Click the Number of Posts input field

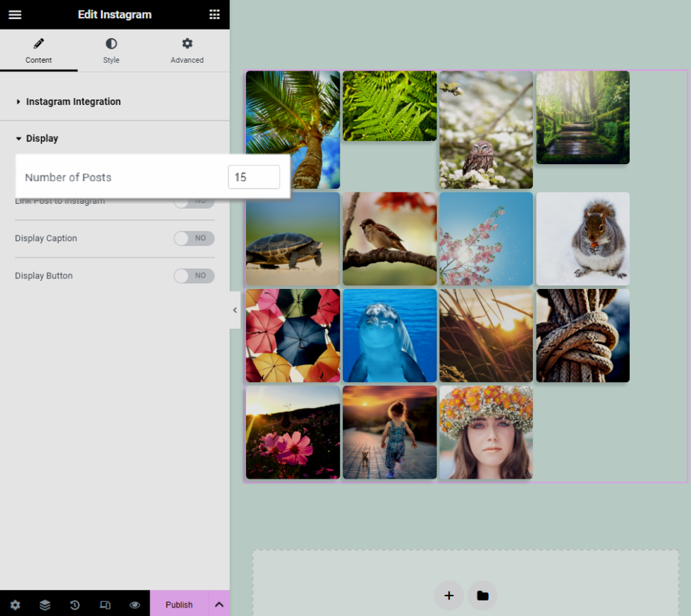[254, 177]
